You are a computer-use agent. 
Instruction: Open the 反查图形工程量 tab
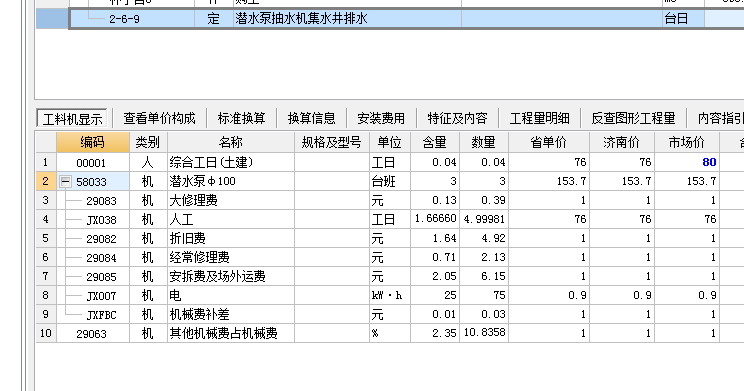(x=633, y=118)
